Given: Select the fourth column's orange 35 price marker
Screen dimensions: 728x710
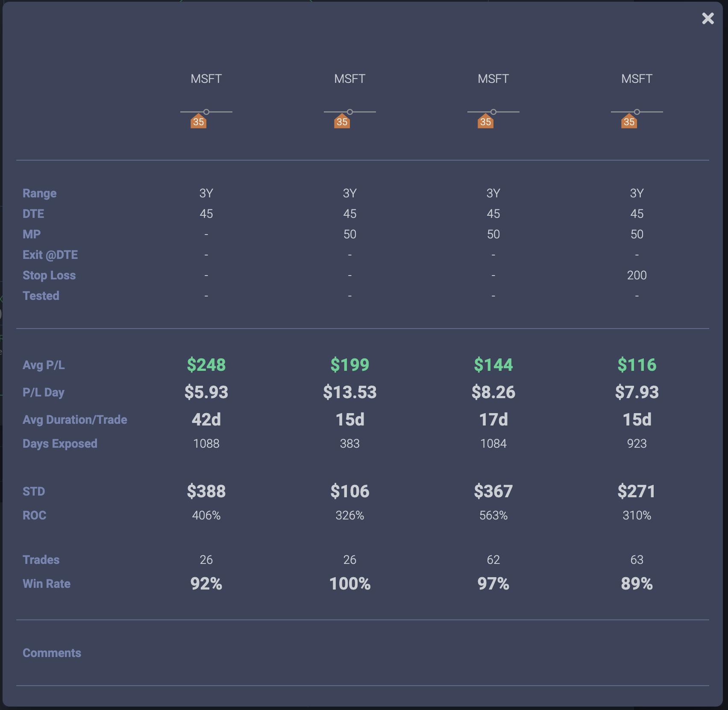Looking at the screenshot, I should [x=628, y=122].
